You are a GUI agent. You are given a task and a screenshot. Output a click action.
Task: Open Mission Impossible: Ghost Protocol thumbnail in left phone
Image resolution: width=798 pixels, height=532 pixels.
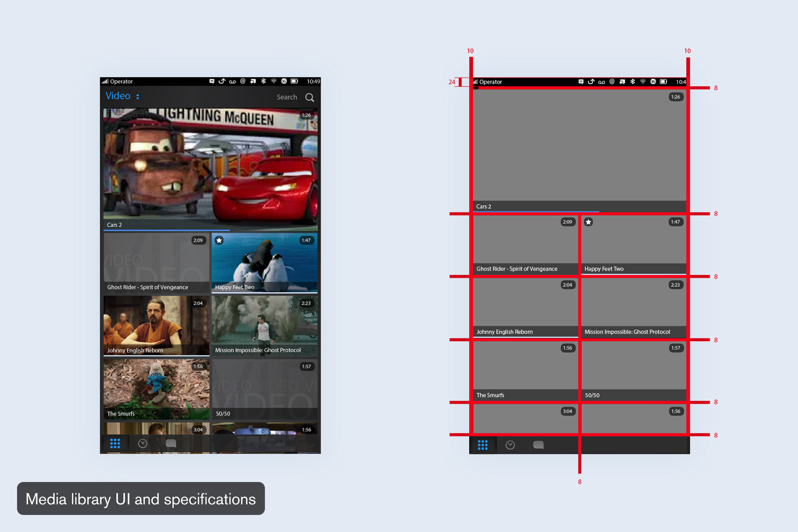point(265,326)
